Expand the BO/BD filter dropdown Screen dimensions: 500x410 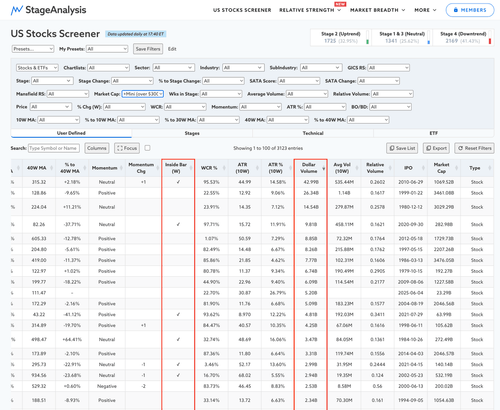coord(390,107)
